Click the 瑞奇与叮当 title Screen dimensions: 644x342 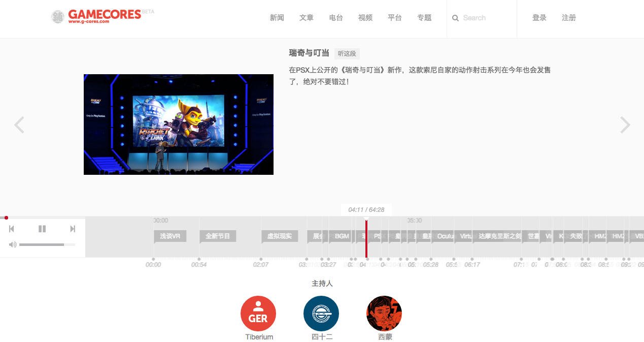pos(309,53)
